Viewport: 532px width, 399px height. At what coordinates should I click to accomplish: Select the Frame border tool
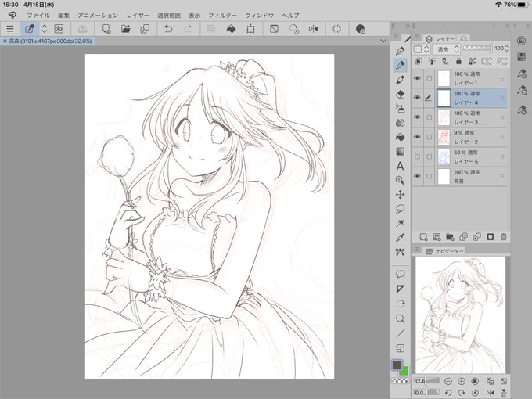(401, 348)
